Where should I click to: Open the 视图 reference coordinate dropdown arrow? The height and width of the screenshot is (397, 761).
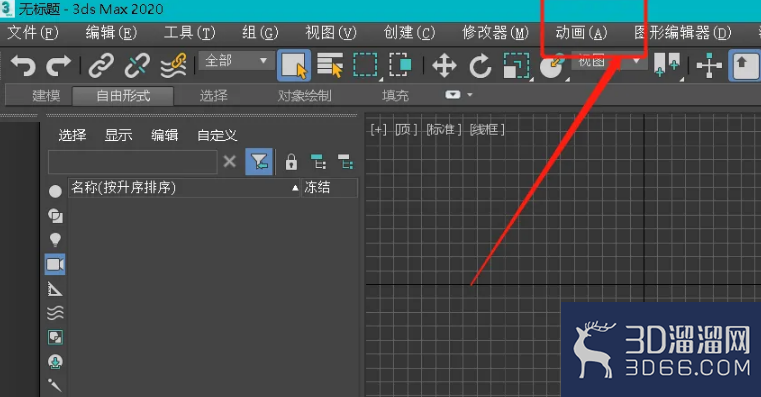point(636,61)
